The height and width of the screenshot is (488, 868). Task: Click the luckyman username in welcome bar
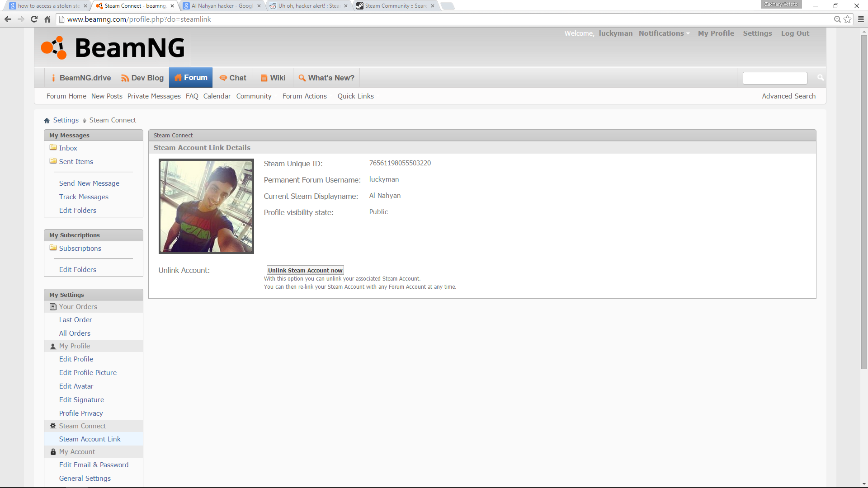coord(615,33)
